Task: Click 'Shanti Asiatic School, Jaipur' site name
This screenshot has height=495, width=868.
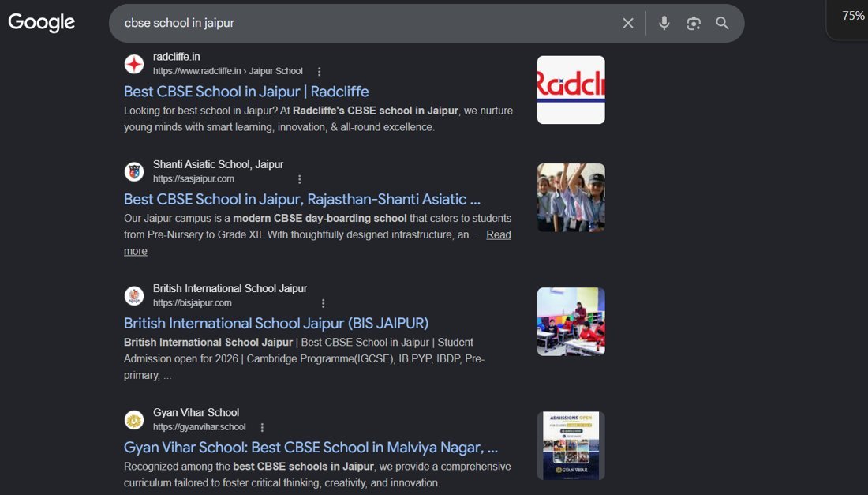Action: point(218,164)
